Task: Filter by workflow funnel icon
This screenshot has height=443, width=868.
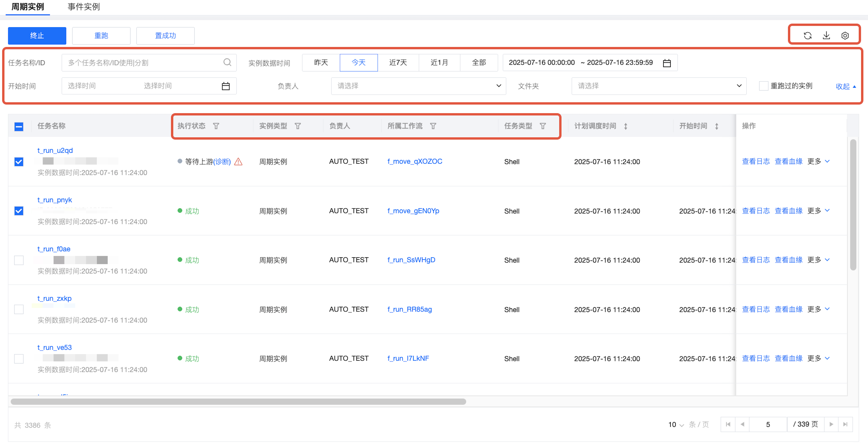Action: click(433, 126)
